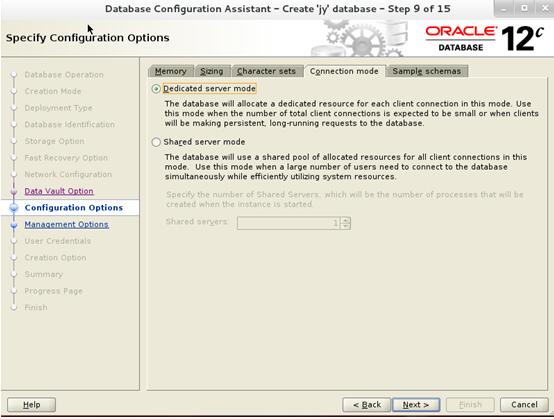Proceed with the Next button

[416, 405]
